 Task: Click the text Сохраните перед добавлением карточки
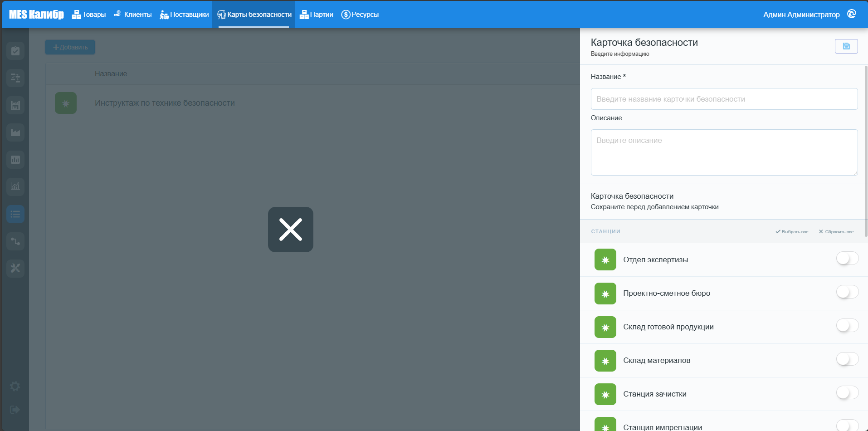coord(654,207)
